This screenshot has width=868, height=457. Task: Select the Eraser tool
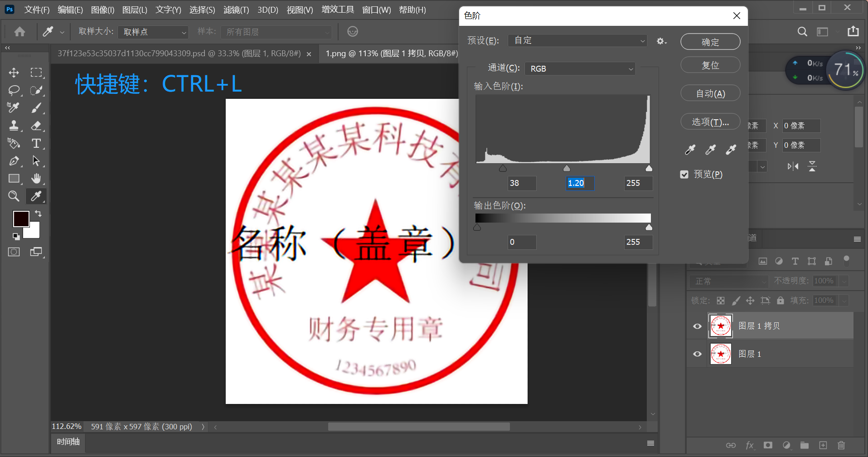tap(36, 126)
